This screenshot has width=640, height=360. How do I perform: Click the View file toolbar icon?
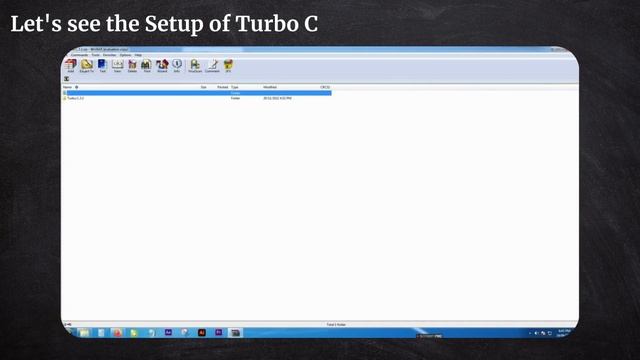[118, 66]
